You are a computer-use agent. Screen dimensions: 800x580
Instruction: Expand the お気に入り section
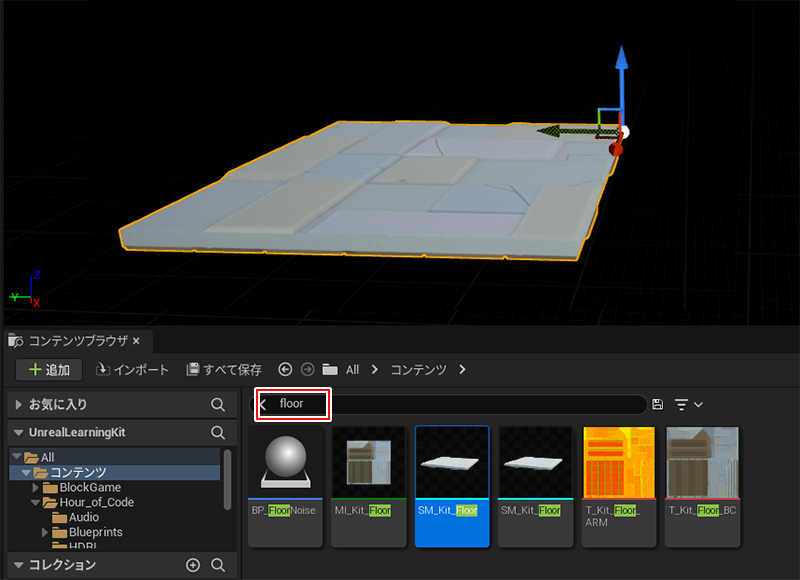tap(19, 405)
